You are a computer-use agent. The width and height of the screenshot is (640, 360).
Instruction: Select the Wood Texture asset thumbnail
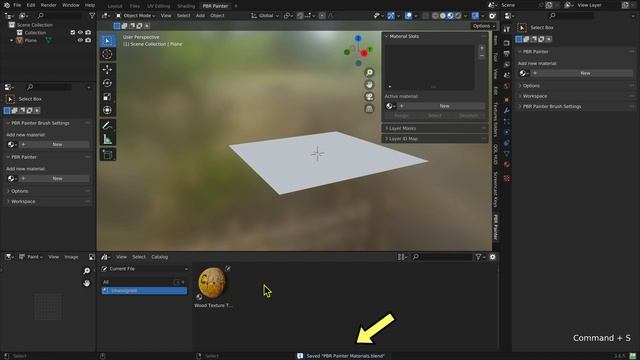pos(212,282)
